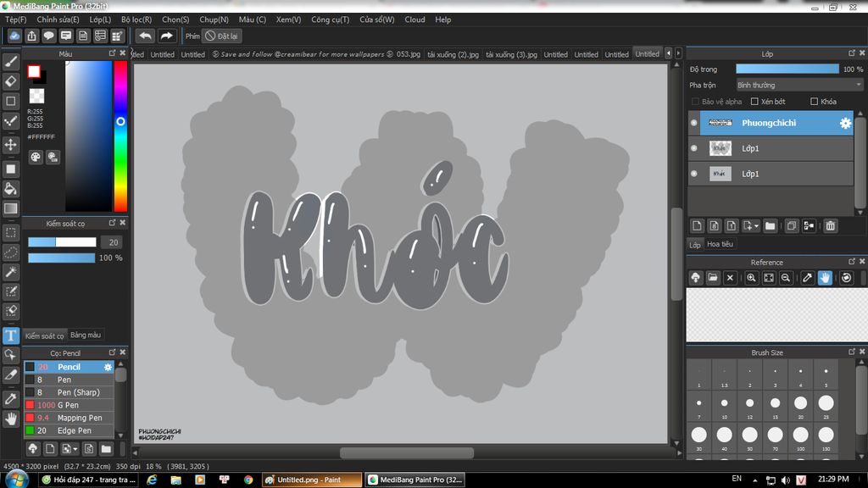Viewport: 868px width, 488px height.
Task: Pick the white foreground color swatch
Action: pos(34,71)
